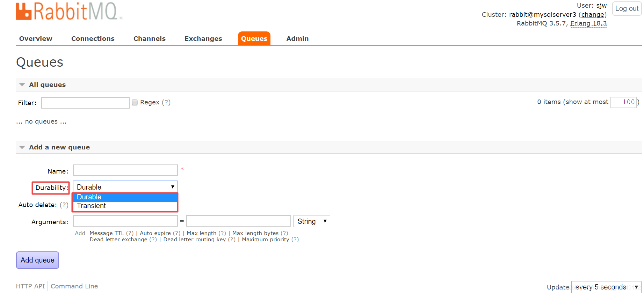Collapse the All queues section
Image resolution: width=644 pixels, height=294 pixels.
tap(47, 85)
